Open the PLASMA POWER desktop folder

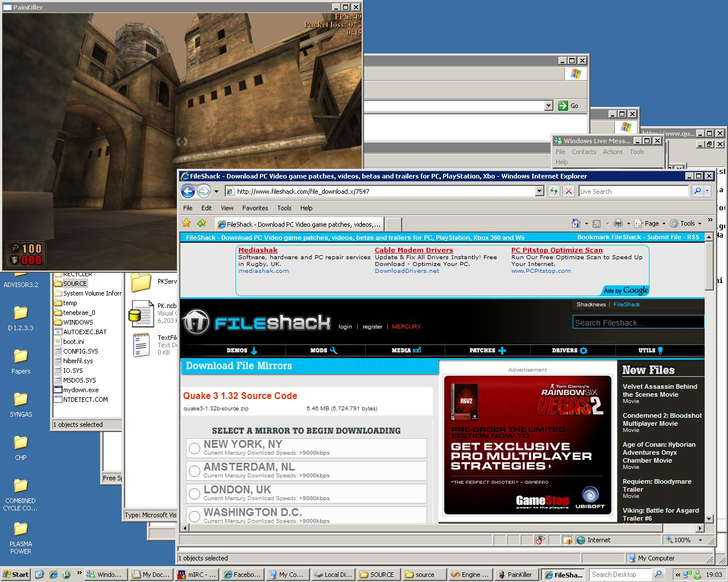pyautogui.click(x=21, y=538)
